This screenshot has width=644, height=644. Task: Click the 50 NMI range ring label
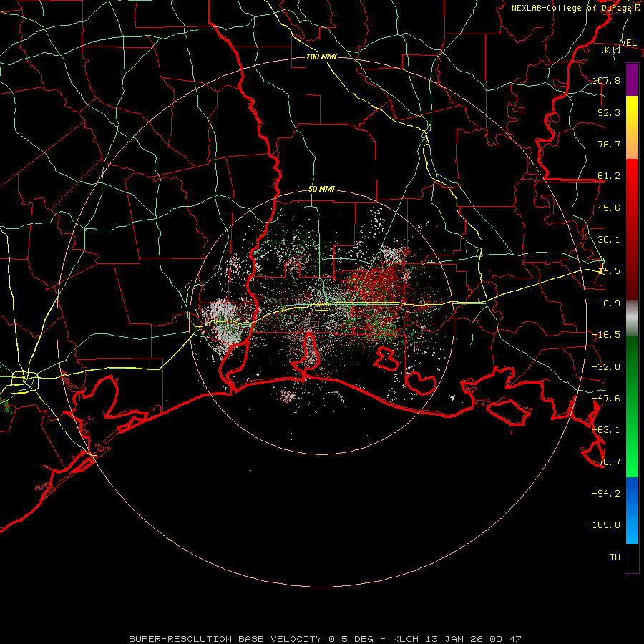coord(321,190)
